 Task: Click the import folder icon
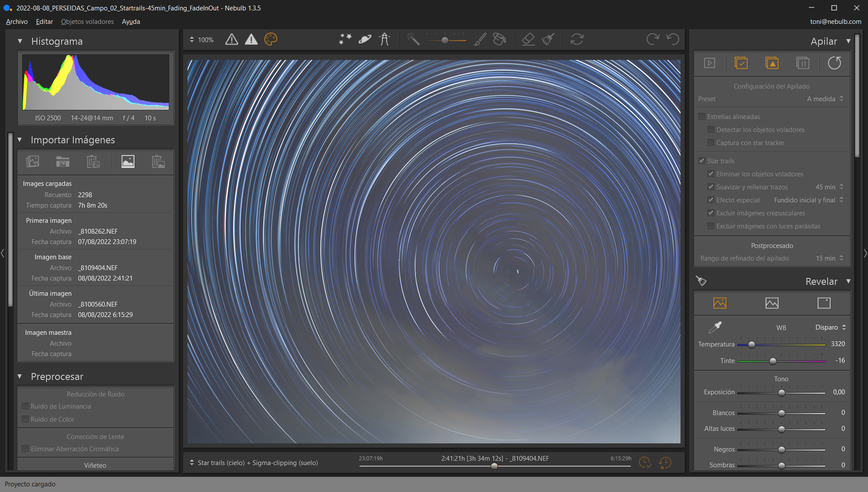[x=63, y=162]
